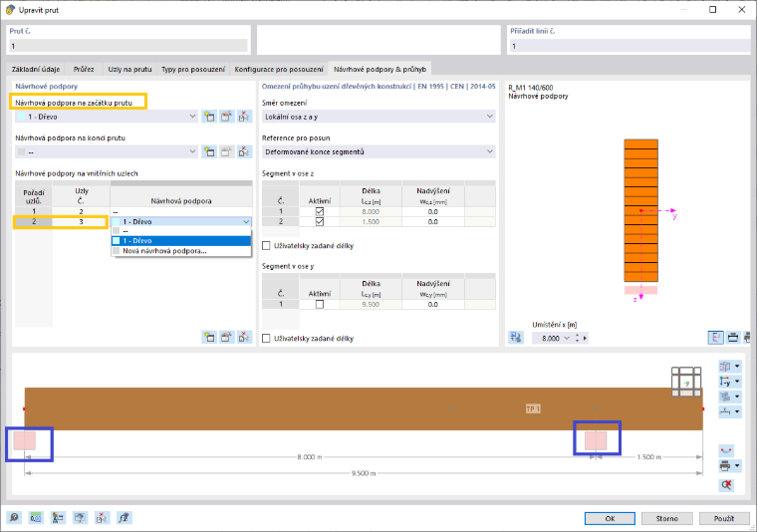Click the -y axis view icon

729,382
